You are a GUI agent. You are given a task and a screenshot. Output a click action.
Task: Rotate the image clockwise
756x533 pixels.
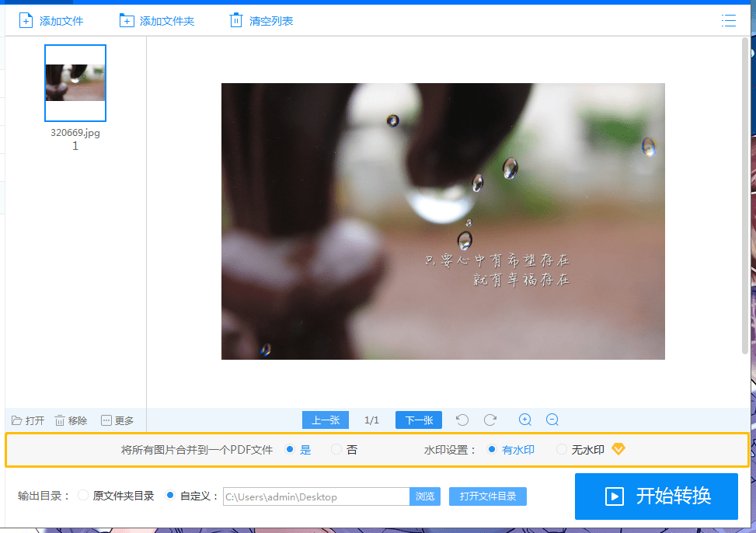(490, 420)
